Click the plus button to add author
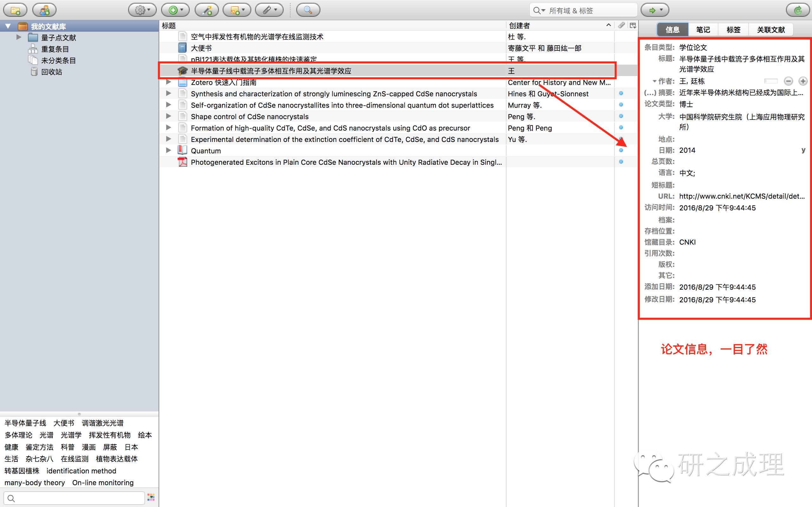Screen dimensions: 812x507 tap(802, 81)
